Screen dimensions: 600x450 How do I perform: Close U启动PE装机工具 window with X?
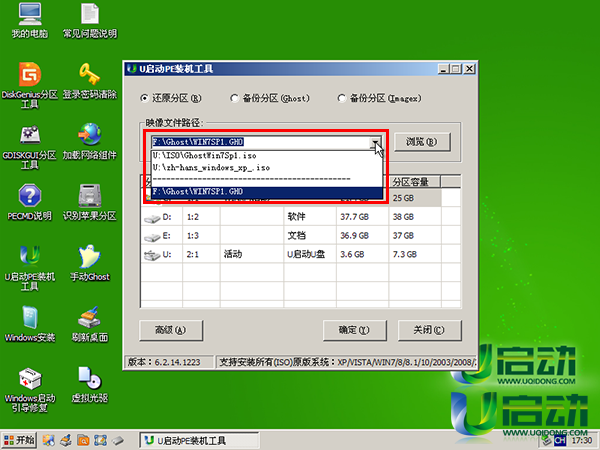pos(470,69)
